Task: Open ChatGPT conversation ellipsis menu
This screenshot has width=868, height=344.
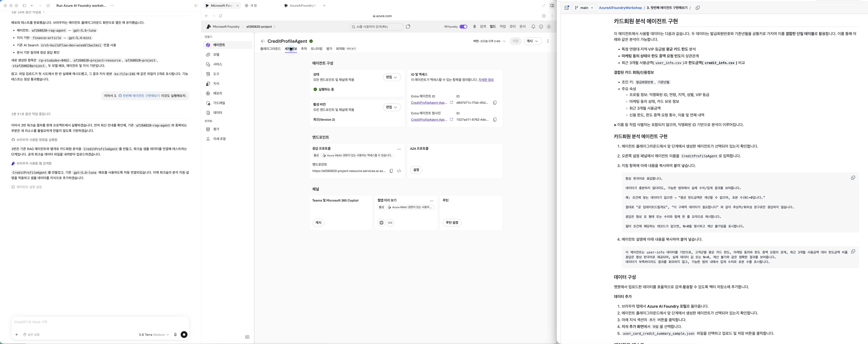Action: click(x=112, y=6)
